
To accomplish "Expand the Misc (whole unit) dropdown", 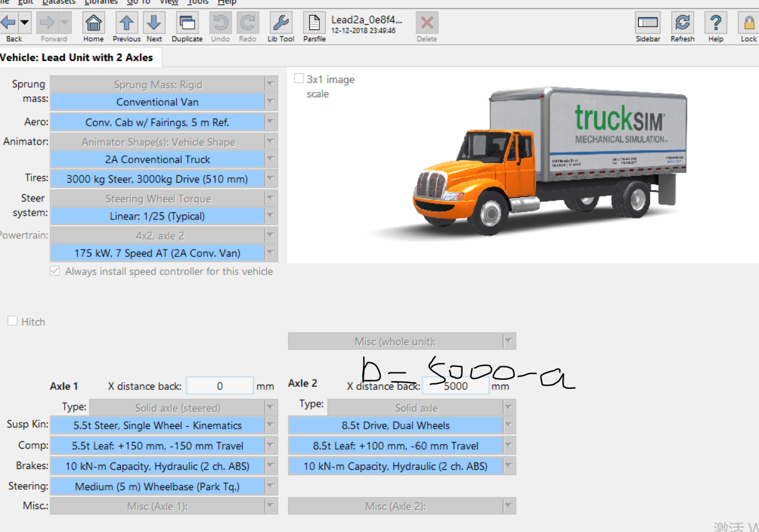I will coord(509,340).
